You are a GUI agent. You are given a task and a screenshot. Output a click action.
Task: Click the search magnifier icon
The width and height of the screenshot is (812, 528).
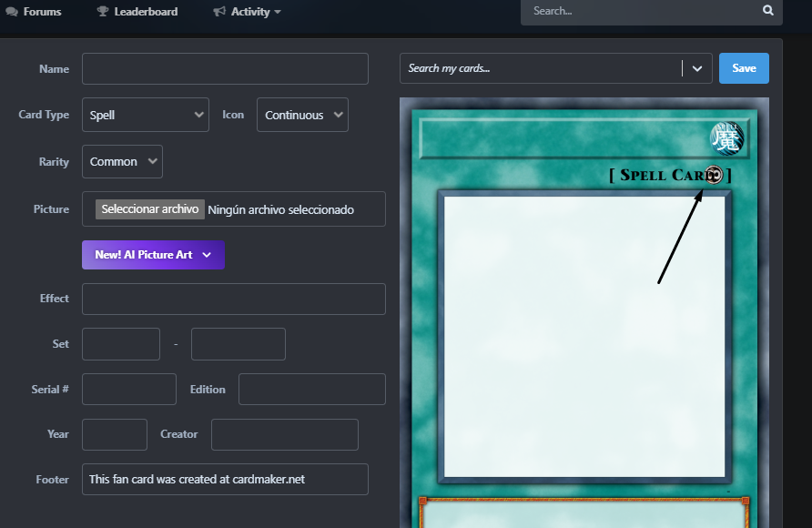(x=768, y=10)
